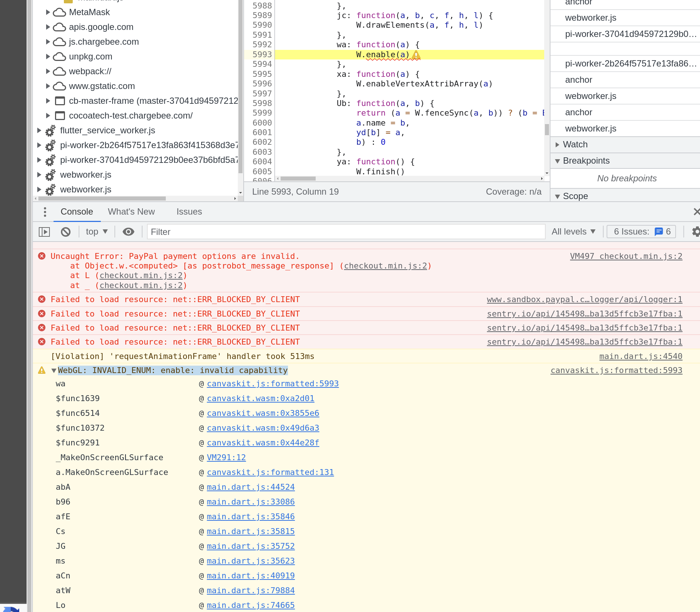Switch to the What's New tab

point(131,212)
